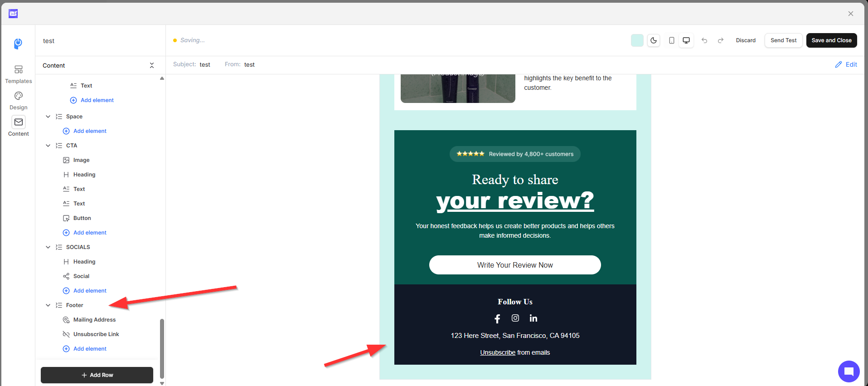Collapse the Footer row
The width and height of the screenshot is (868, 386).
48,305
